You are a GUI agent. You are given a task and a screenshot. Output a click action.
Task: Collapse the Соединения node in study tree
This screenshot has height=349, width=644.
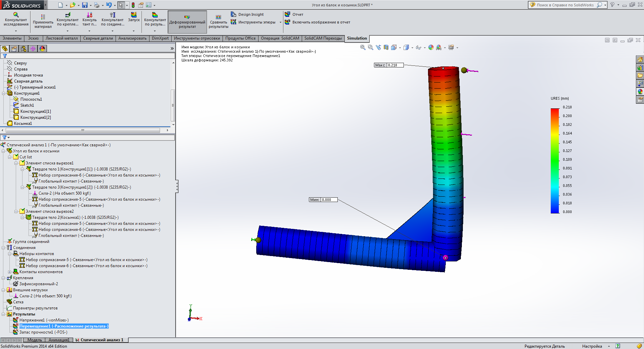[x=3, y=248]
